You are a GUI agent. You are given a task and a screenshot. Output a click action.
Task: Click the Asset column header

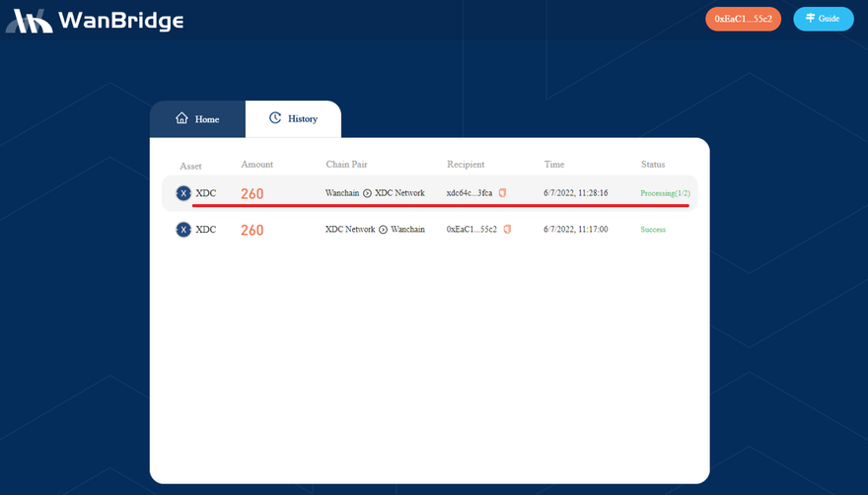(x=190, y=165)
